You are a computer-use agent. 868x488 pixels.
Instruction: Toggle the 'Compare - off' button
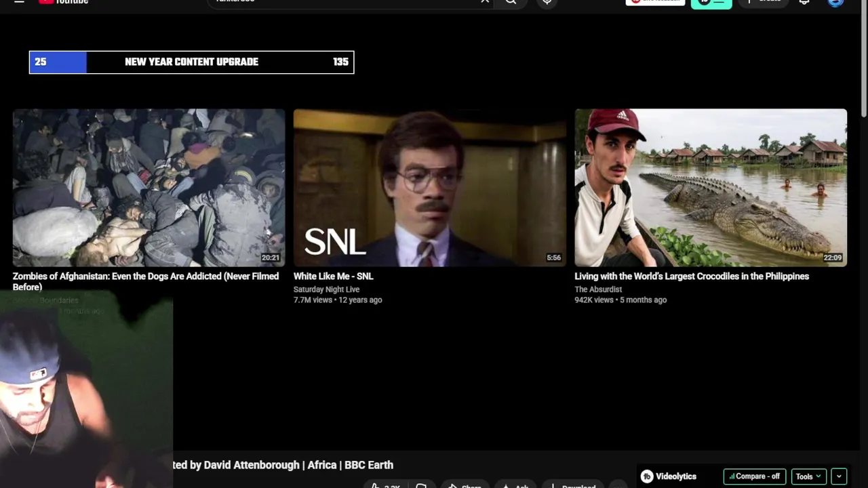point(754,476)
